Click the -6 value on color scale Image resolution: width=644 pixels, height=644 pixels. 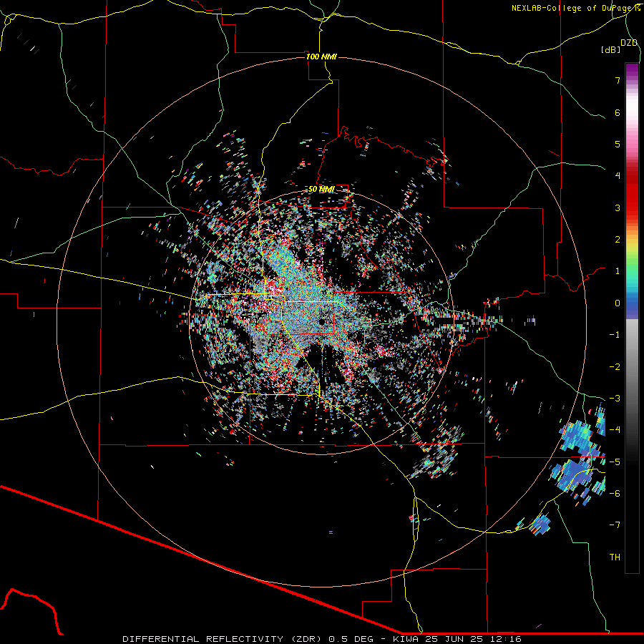(x=615, y=493)
